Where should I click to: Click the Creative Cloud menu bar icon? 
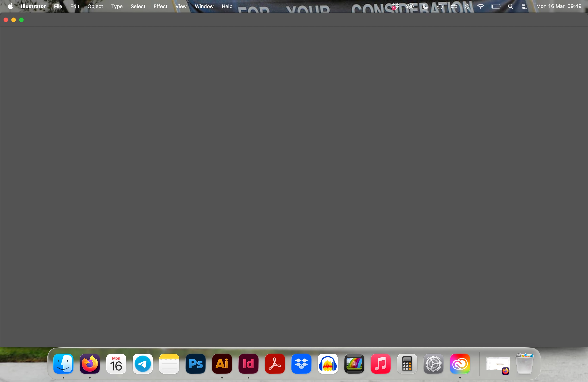[x=410, y=6]
